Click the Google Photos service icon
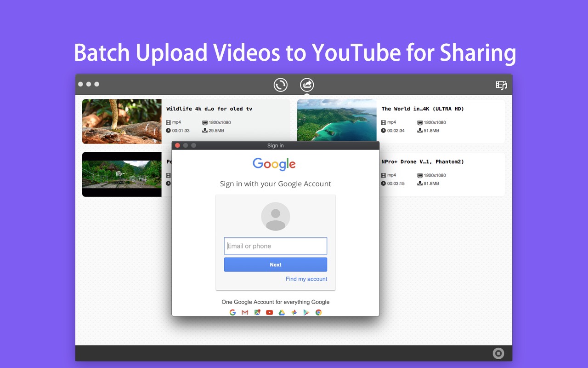Screen dimensions: 588x368 point(294,312)
